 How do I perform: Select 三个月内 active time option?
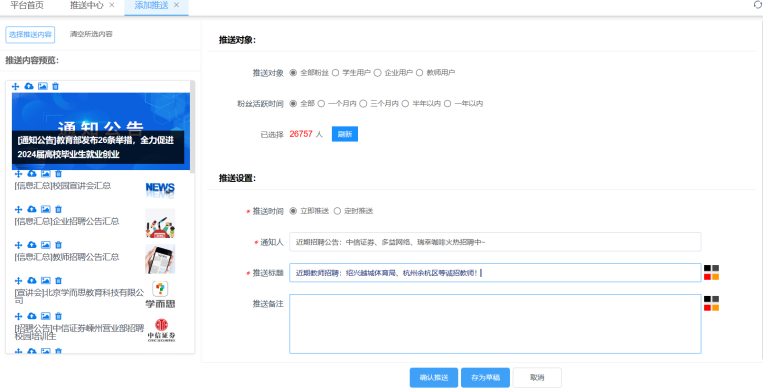point(363,104)
